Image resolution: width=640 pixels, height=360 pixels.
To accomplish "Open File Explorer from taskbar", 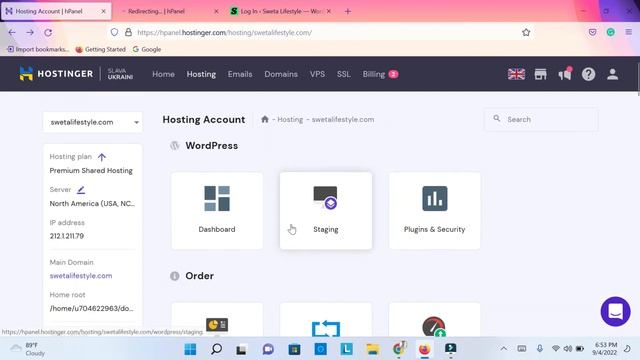I will click(372, 349).
